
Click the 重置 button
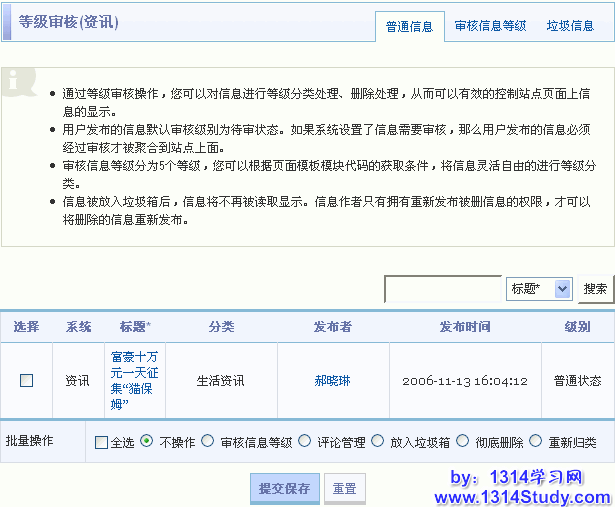345,489
